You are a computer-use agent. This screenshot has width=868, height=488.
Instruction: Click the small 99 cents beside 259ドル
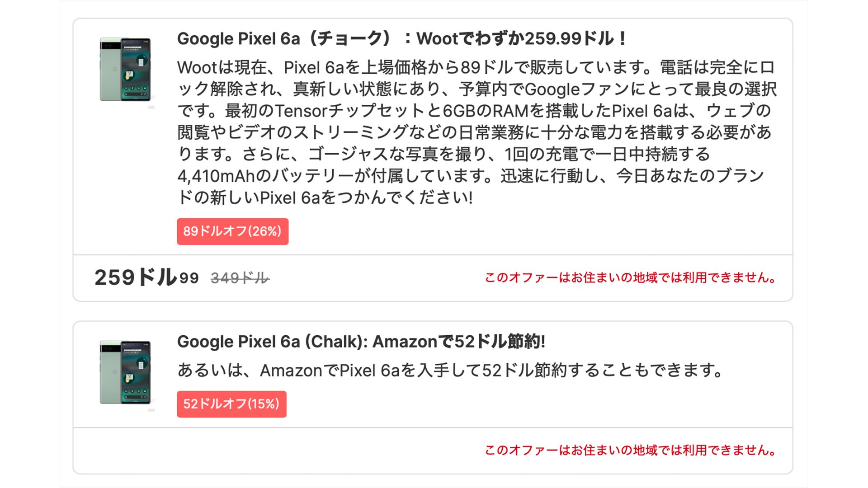point(189,278)
